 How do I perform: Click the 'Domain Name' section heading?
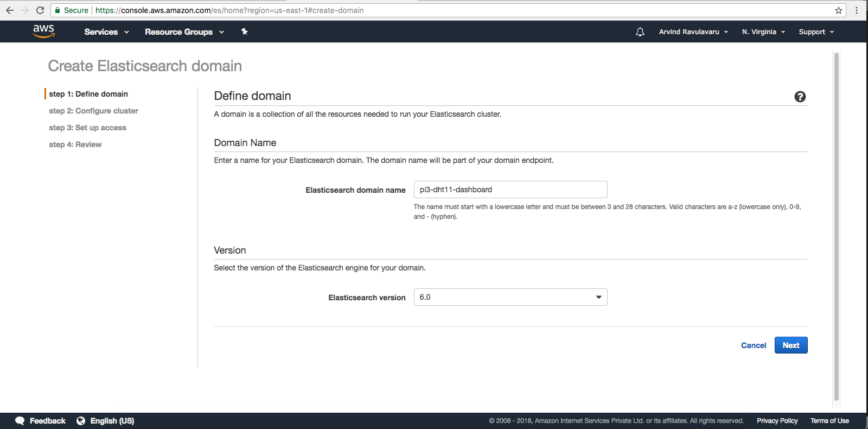click(245, 143)
